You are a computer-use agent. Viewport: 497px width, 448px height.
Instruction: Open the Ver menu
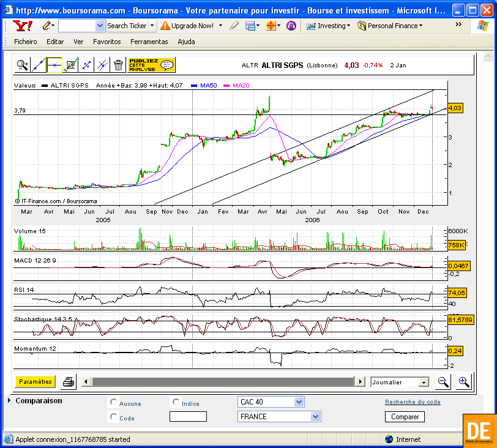[78, 42]
